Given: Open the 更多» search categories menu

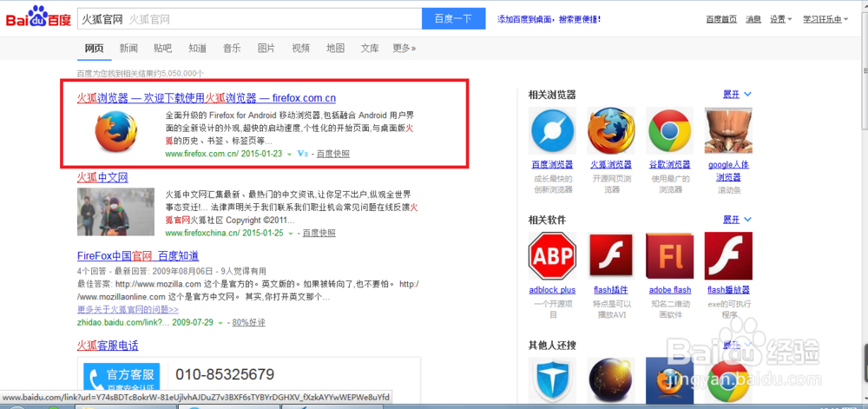Looking at the screenshot, I should coord(404,48).
